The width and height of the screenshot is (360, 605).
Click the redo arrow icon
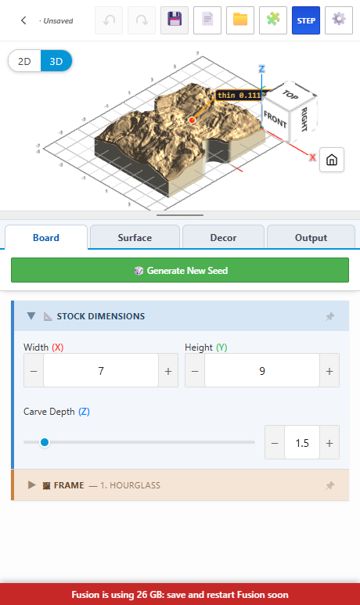(x=142, y=20)
